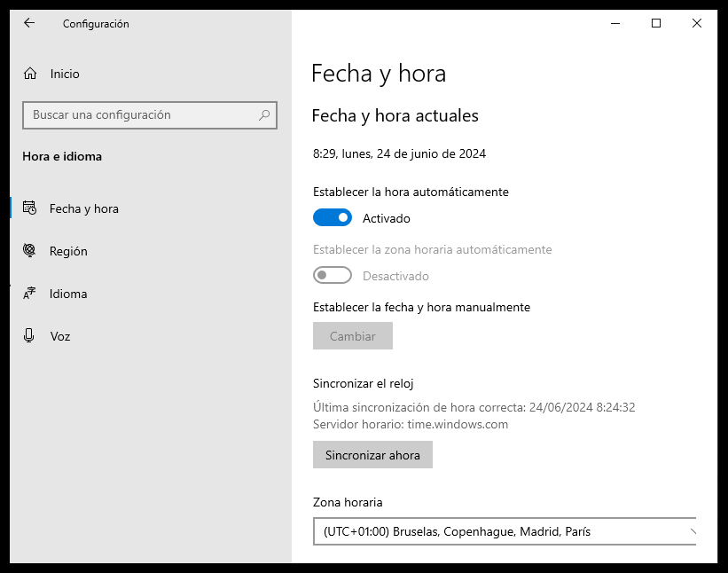Click the current date text '8:29, lunes, 24 de junio de 2024'
Image resolution: width=728 pixels, height=573 pixels.
tap(399, 153)
